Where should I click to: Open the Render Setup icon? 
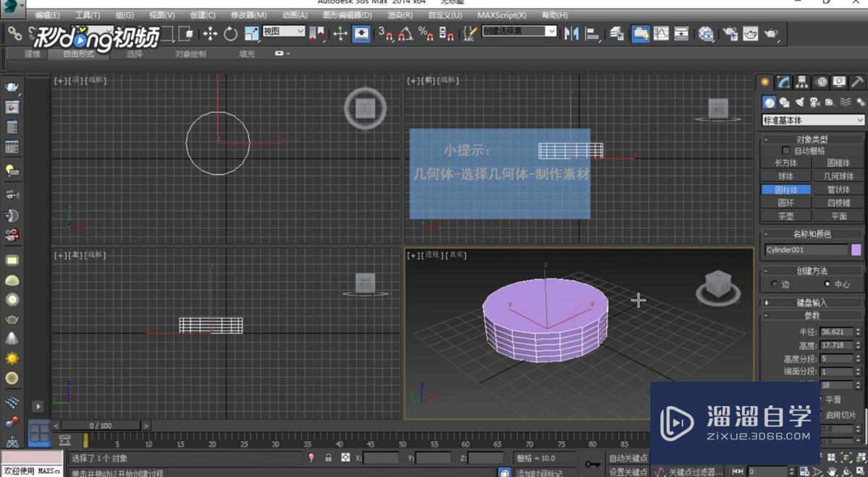(730, 33)
